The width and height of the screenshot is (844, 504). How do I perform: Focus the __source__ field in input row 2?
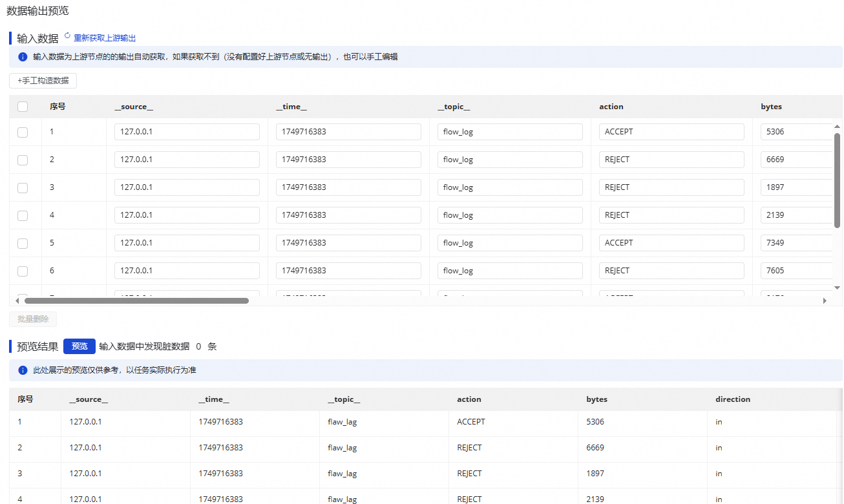point(187,160)
